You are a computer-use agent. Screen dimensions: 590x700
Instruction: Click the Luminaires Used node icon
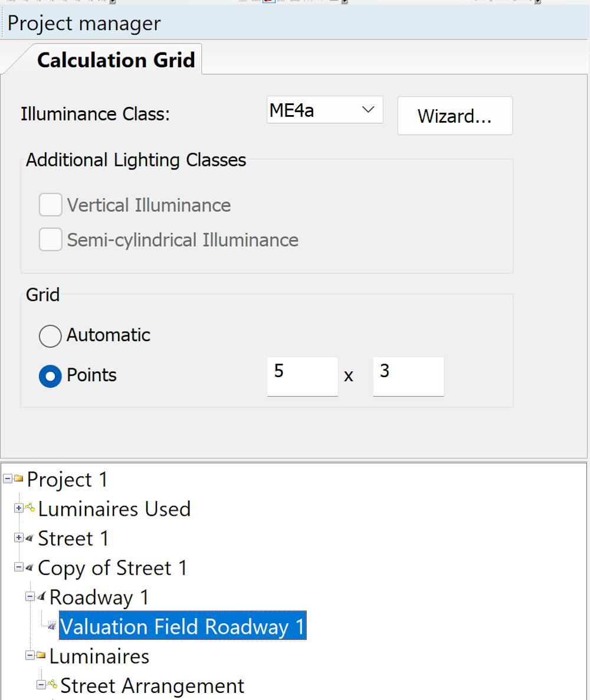31,509
